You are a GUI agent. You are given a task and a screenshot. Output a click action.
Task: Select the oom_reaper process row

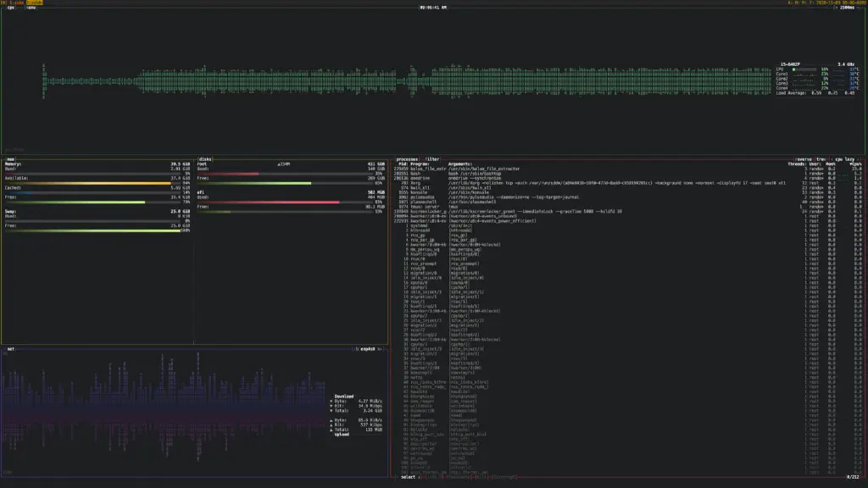coord(627,401)
